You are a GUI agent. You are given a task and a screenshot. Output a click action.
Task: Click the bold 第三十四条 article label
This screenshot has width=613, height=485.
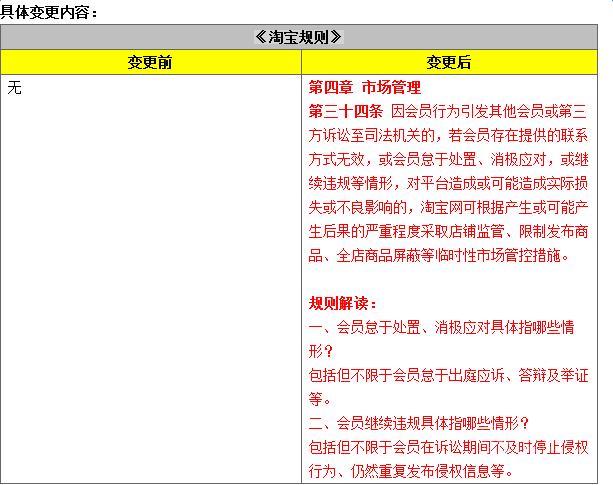click(346, 111)
